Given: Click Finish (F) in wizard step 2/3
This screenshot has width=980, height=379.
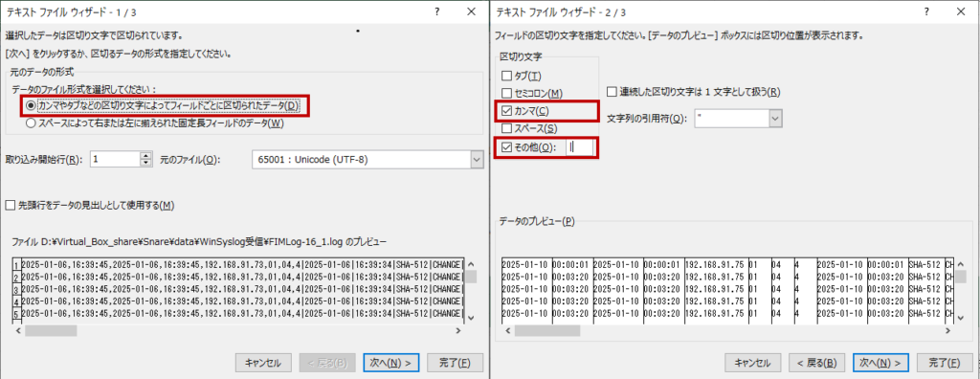Looking at the screenshot, I should click(945, 362).
